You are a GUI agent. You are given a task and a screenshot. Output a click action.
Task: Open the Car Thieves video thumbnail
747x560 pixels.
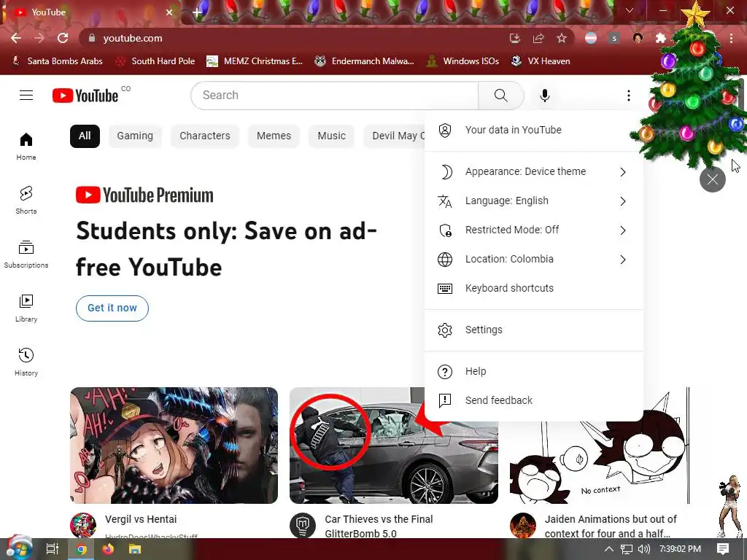(394, 446)
